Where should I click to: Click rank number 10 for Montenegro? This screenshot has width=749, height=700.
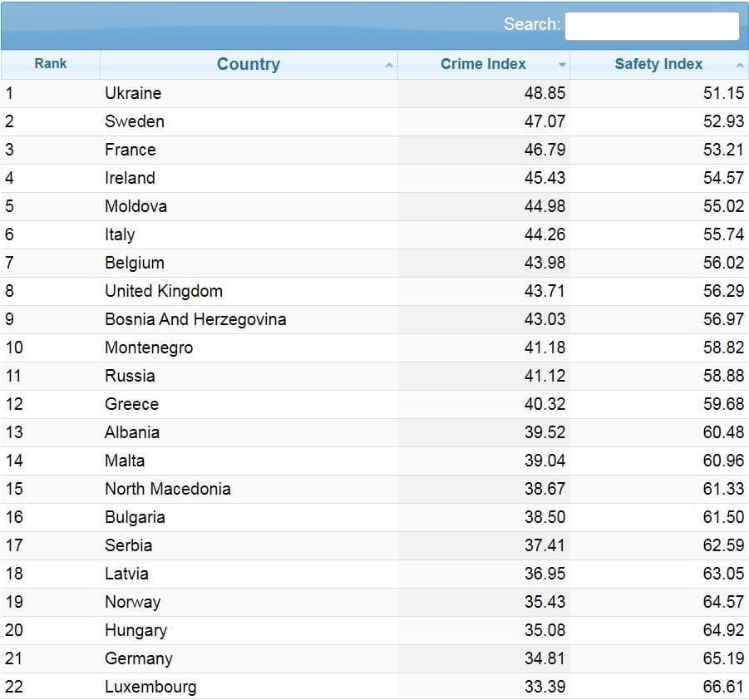point(14,348)
